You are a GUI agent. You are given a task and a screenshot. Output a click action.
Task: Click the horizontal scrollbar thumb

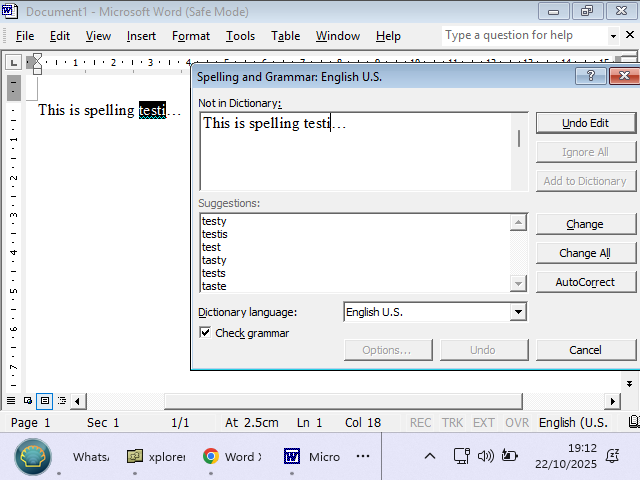(x=343, y=401)
